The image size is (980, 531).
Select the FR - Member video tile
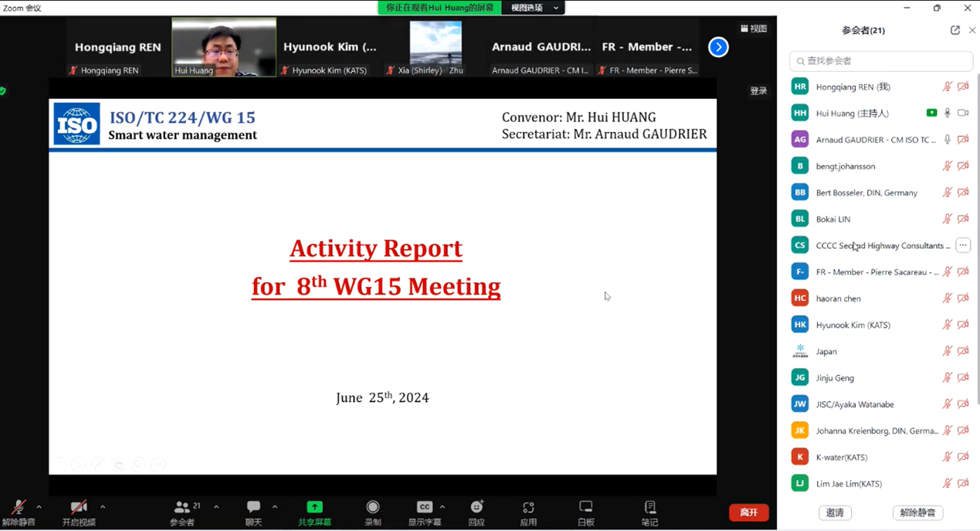tap(647, 47)
